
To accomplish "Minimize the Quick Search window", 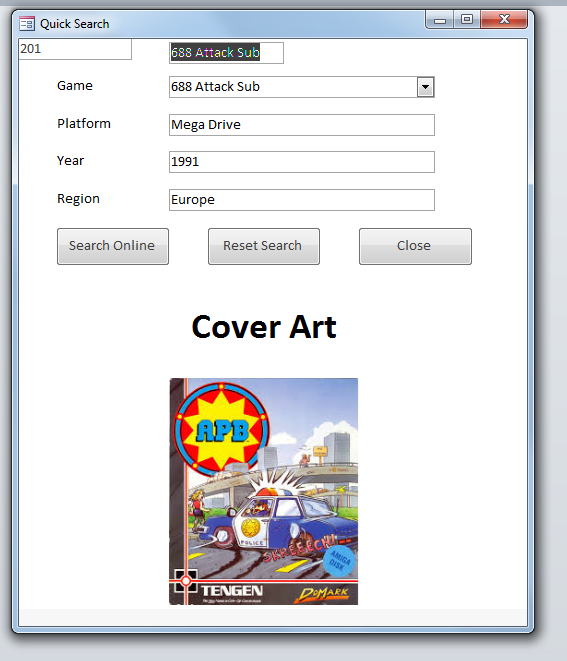I will [x=440, y=20].
